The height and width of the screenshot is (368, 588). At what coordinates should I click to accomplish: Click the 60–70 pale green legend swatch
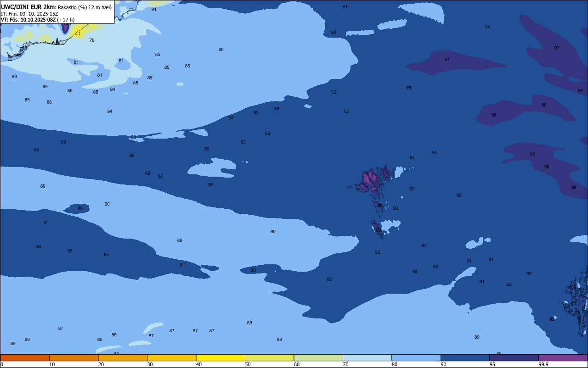[318, 357]
